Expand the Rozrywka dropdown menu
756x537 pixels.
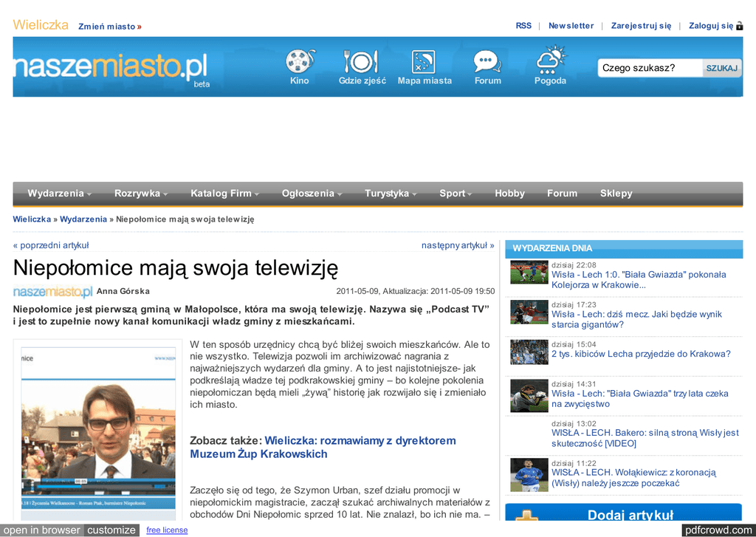tap(140, 194)
